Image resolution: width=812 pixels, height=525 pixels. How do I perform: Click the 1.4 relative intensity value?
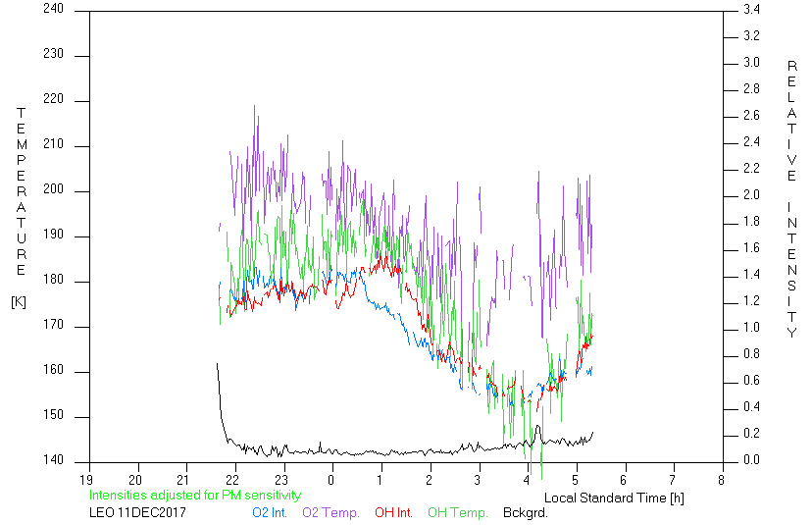[751, 274]
